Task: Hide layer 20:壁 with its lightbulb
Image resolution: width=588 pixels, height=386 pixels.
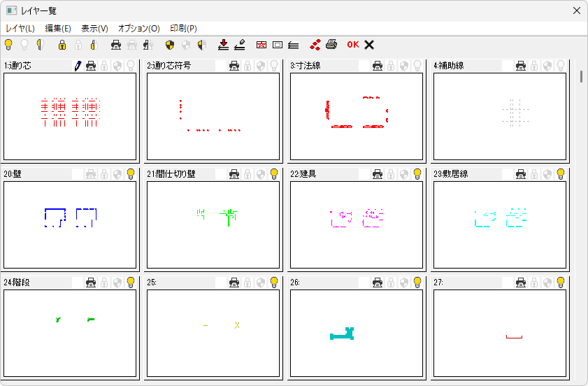Action: [131, 174]
